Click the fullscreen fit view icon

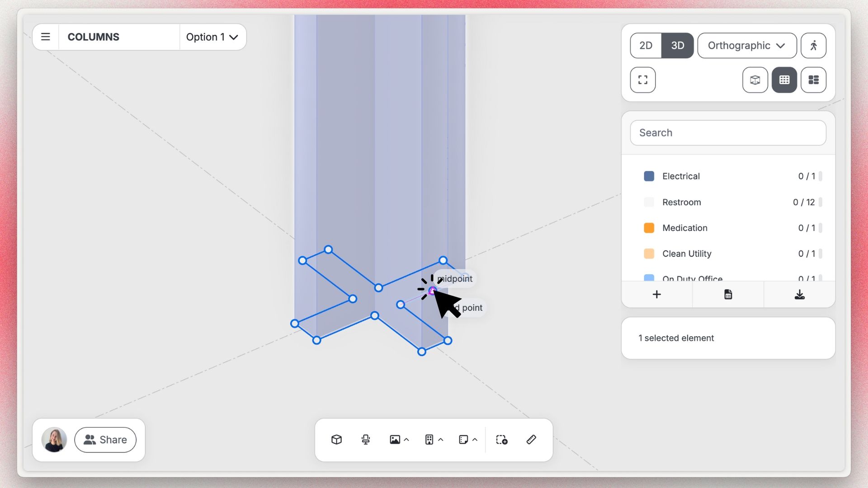(x=642, y=80)
